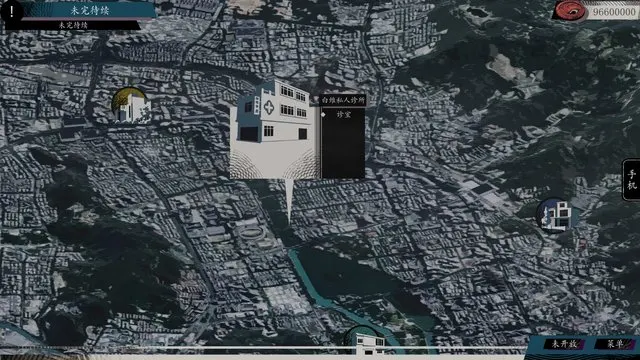Click the 白维私人诊所 location title
Screen dimensions: 640x360
click(343, 100)
